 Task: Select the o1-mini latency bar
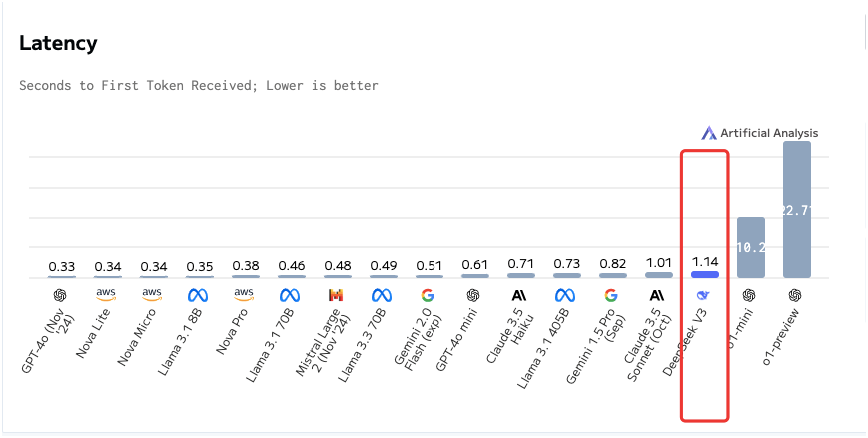(750, 247)
